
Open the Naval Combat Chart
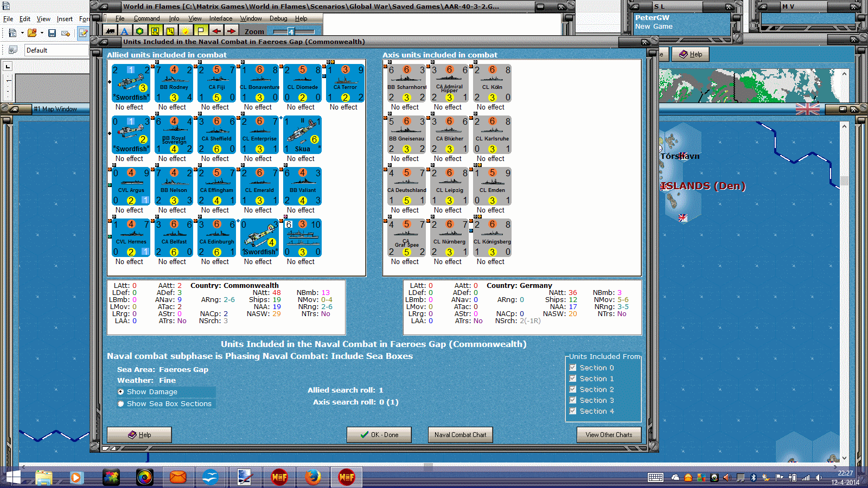click(460, 435)
